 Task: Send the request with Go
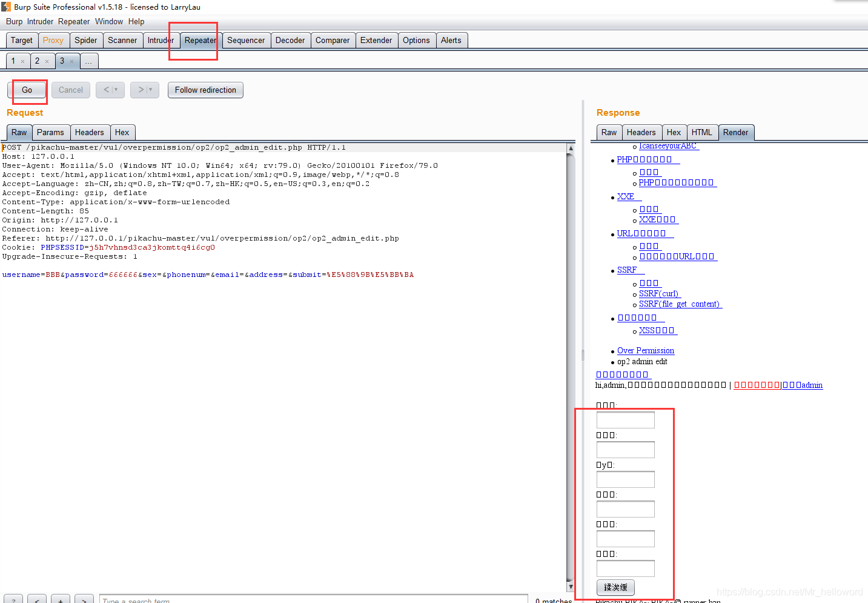tap(27, 90)
